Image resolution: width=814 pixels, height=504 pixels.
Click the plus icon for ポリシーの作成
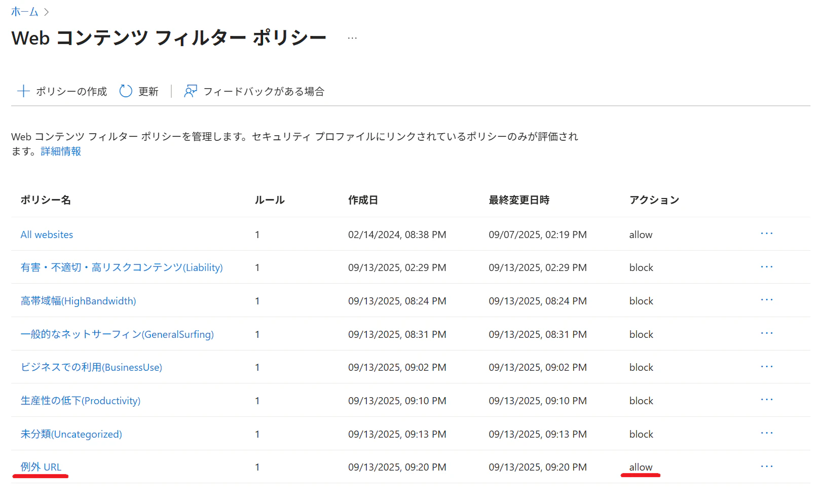coord(23,91)
